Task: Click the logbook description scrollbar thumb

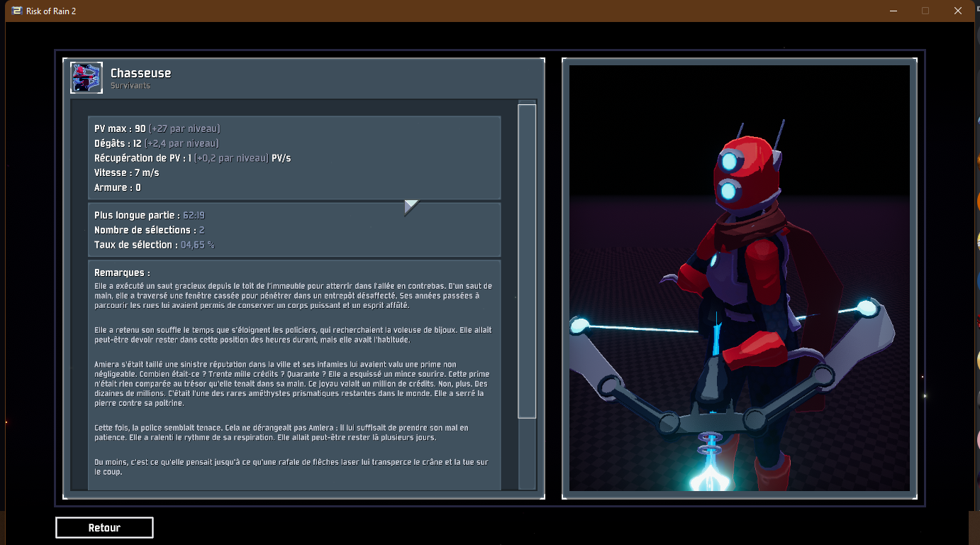Action: [527, 261]
